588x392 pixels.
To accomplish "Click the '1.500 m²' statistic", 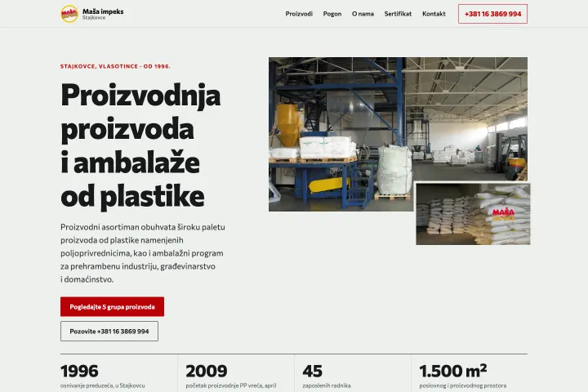I will [x=453, y=371].
